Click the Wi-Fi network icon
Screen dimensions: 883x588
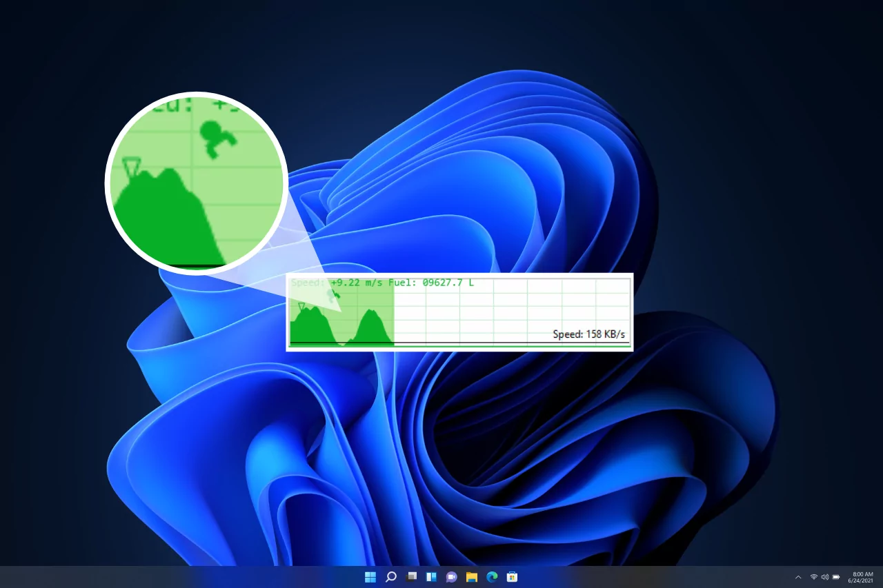click(814, 576)
